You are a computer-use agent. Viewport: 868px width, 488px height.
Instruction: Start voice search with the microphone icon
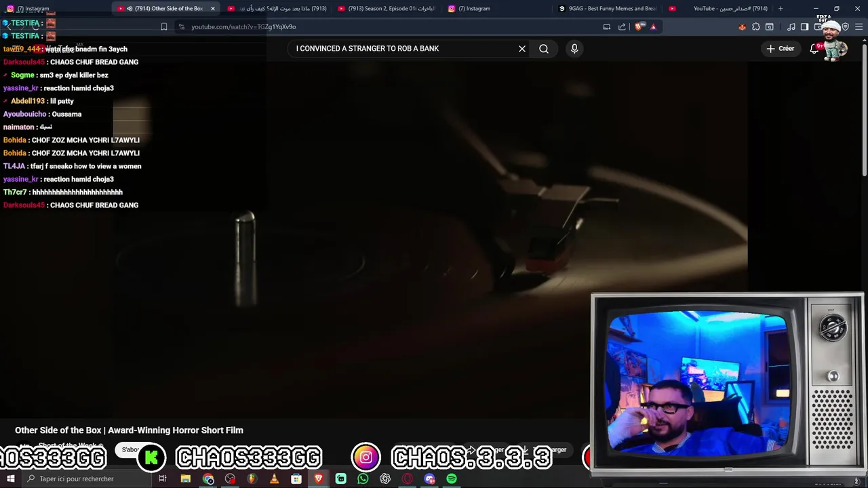click(x=574, y=49)
